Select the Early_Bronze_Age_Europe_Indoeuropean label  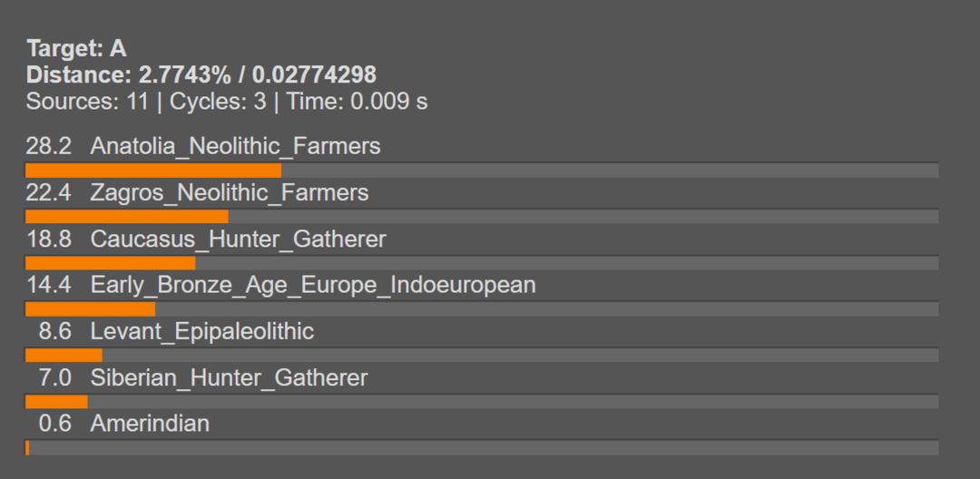click(313, 285)
